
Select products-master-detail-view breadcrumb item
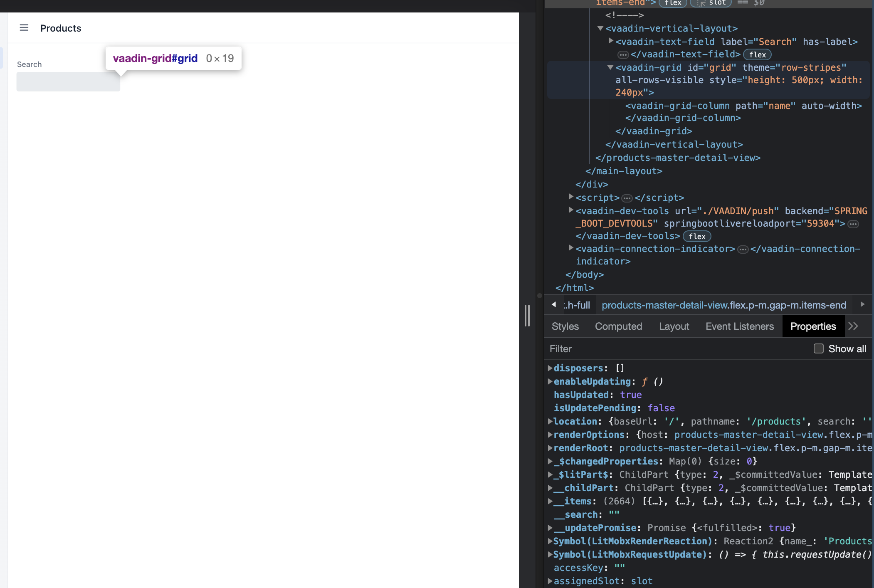pos(723,305)
